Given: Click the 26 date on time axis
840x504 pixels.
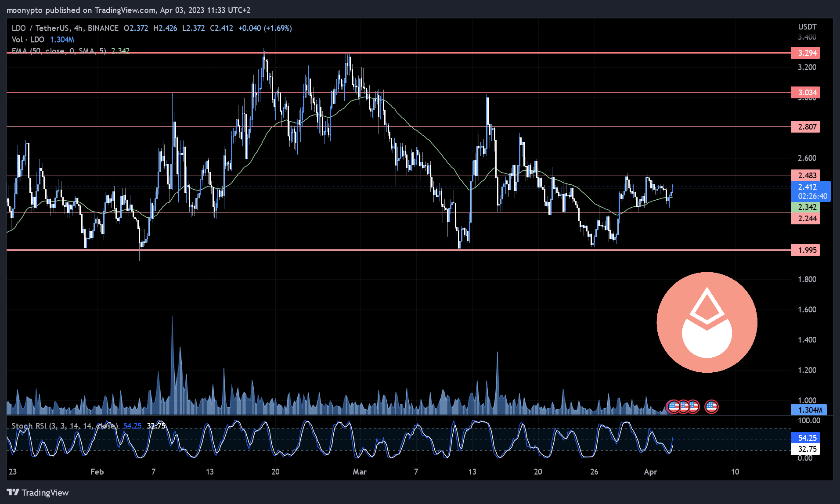Looking at the screenshot, I should pyautogui.click(x=594, y=472).
